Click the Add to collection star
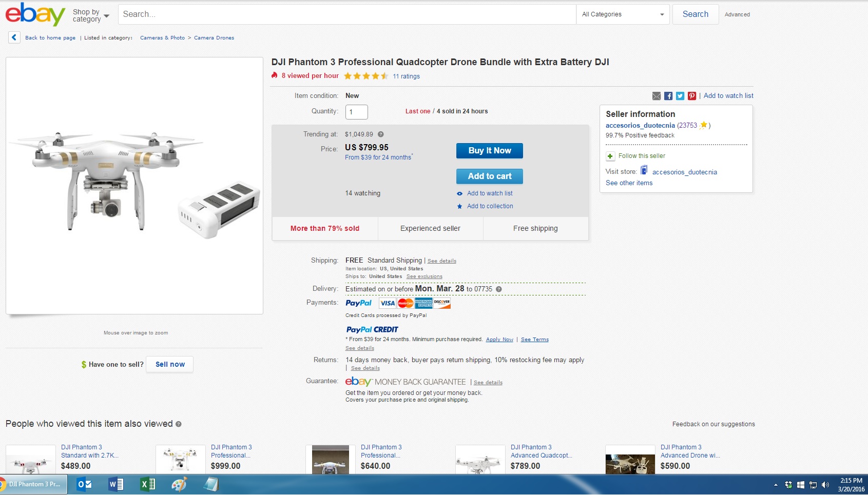The image size is (868, 495). point(459,206)
